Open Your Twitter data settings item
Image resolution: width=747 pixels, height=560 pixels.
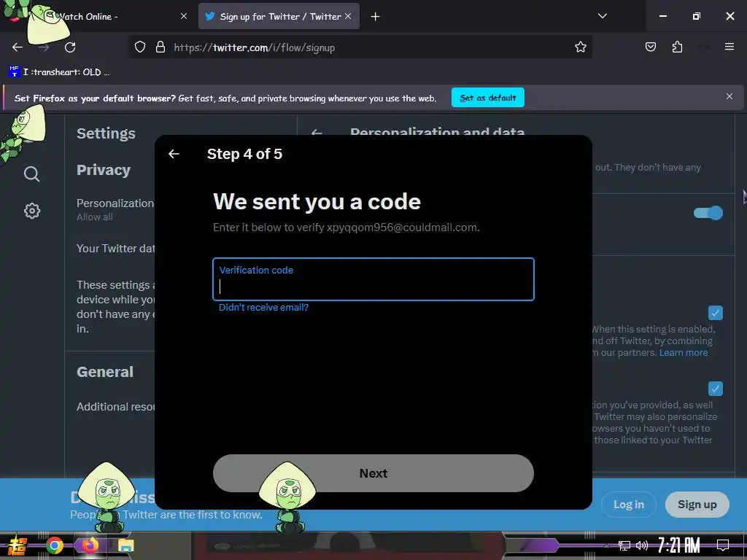tap(115, 249)
